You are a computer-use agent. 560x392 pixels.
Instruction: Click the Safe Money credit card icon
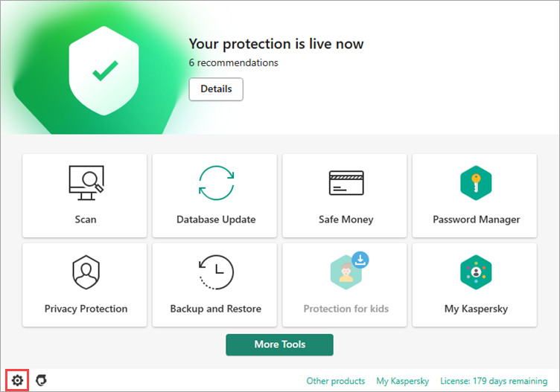346,183
